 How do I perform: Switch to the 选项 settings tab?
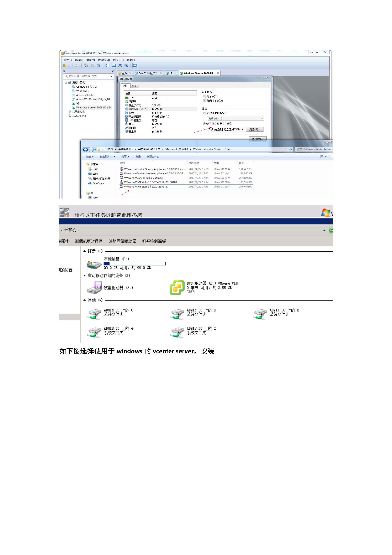[134, 86]
